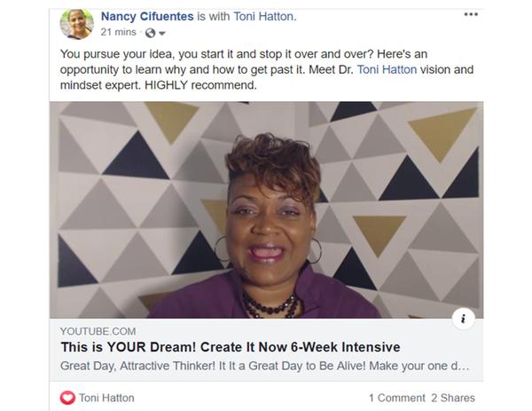Click Toni Hatton mention in post text
This screenshot has width=532, height=411.
click(387, 69)
